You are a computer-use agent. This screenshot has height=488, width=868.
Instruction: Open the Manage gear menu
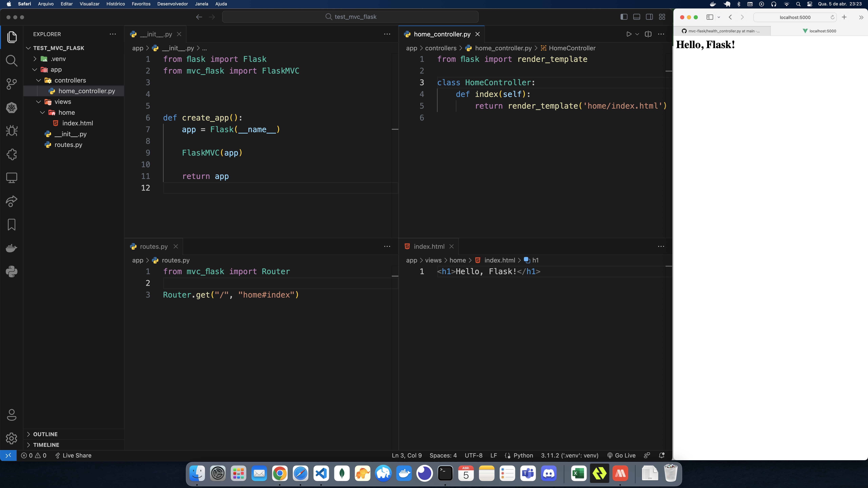12,438
